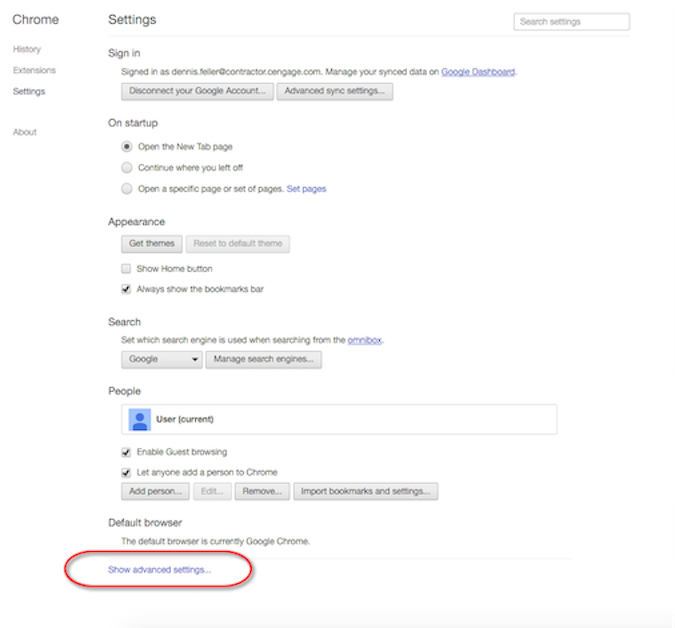
Task: Open Advanced sync settings
Action: pos(335,91)
